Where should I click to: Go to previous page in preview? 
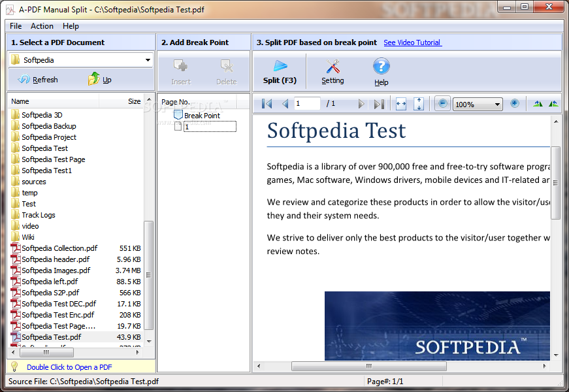(x=285, y=104)
